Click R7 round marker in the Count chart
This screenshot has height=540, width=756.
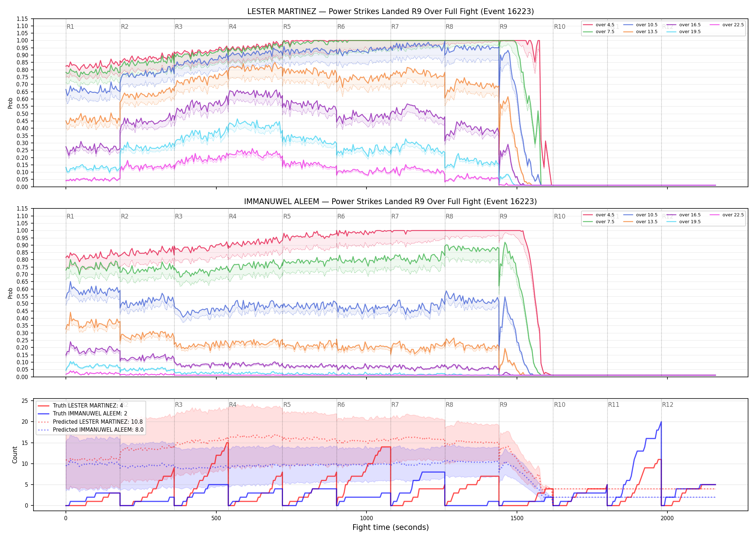click(x=395, y=405)
